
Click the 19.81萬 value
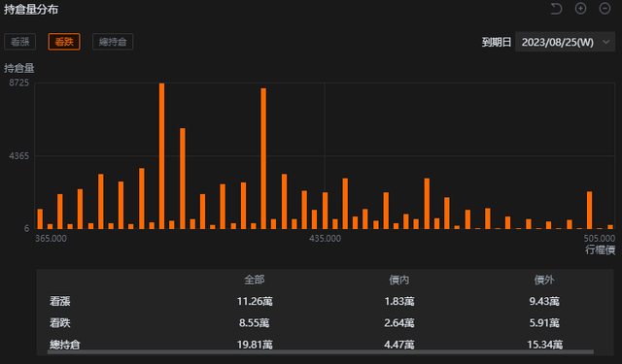[x=255, y=345]
